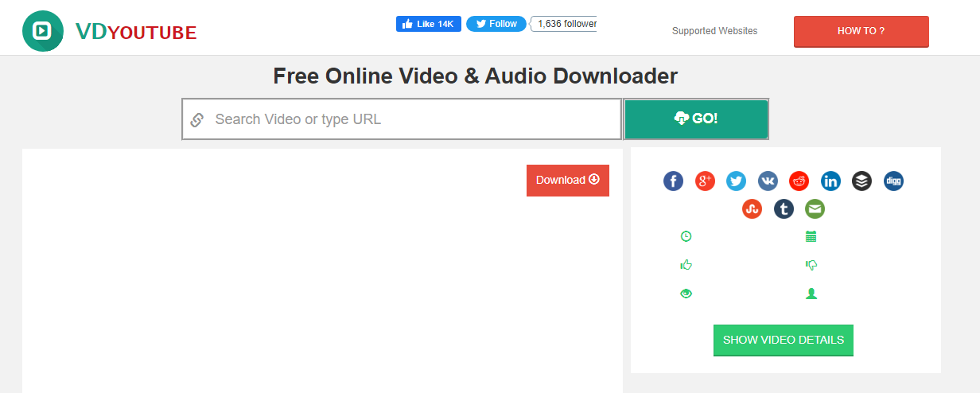Share on Digg icon
980x393 pixels.
[893, 181]
